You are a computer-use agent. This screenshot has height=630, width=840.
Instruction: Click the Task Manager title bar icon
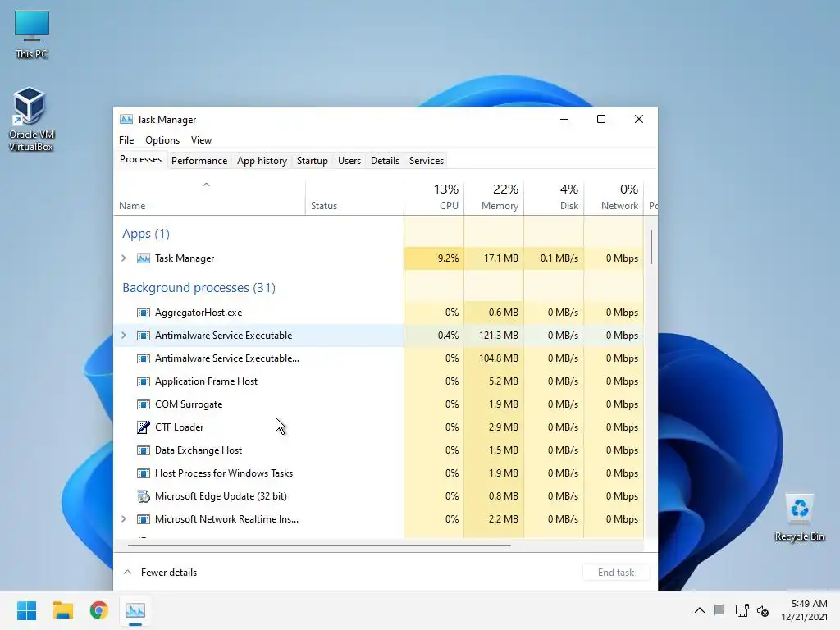[126, 120]
